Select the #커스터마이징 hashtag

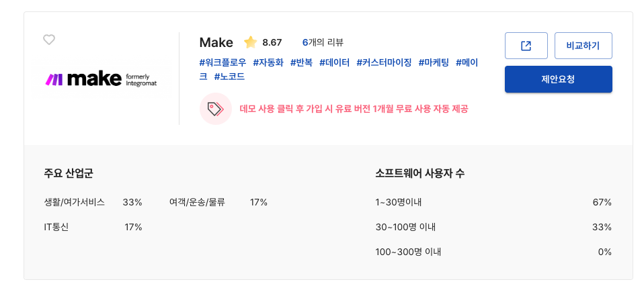[x=384, y=62]
